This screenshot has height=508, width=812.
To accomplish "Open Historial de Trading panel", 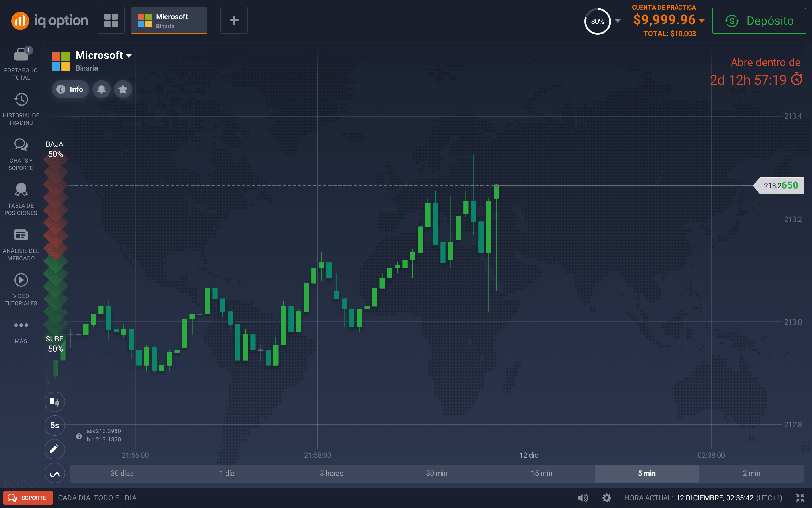I will click(x=21, y=109).
